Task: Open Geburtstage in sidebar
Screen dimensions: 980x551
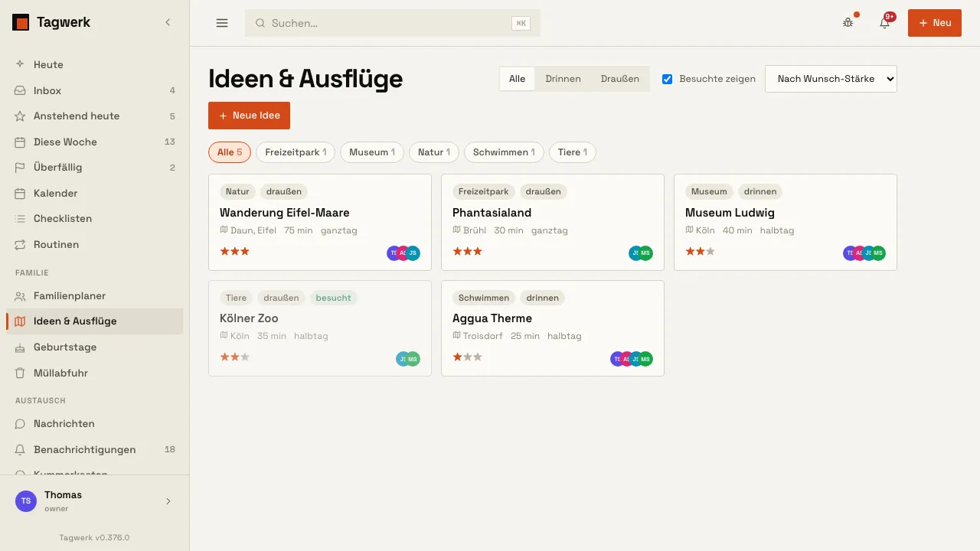Action: tap(95, 347)
